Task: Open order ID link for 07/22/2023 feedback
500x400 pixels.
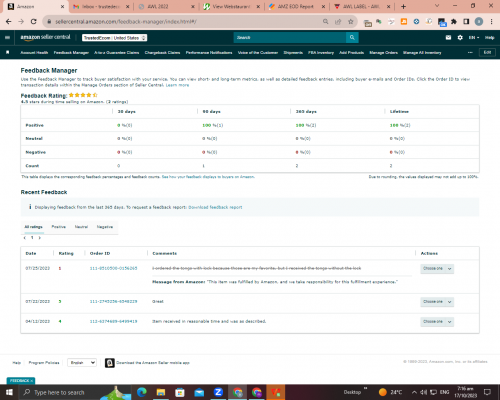Action: 113,301
